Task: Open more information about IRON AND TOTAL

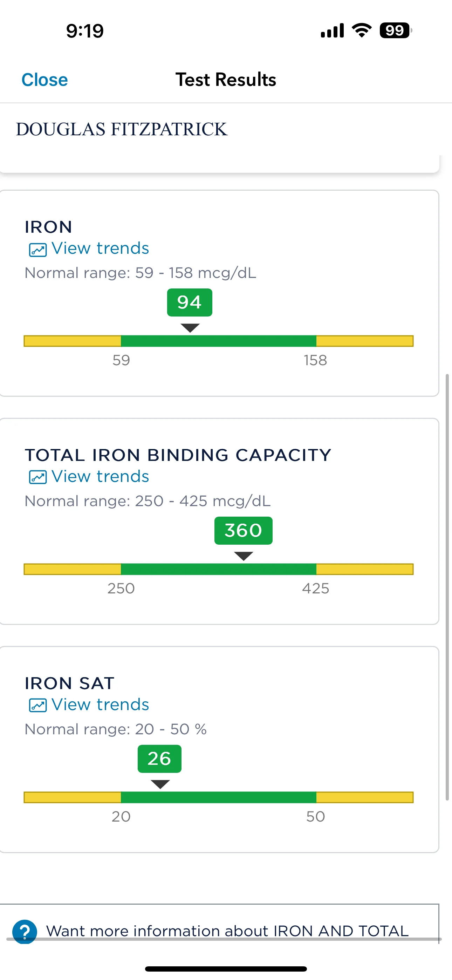Action: (x=227, y=931)
